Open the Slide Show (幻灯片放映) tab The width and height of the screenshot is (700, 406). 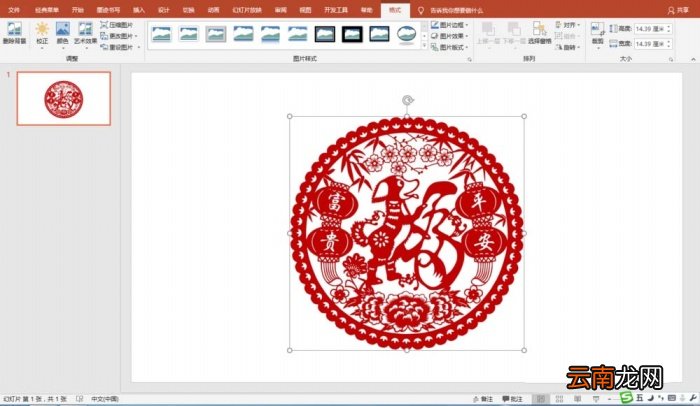click(247, 10)
